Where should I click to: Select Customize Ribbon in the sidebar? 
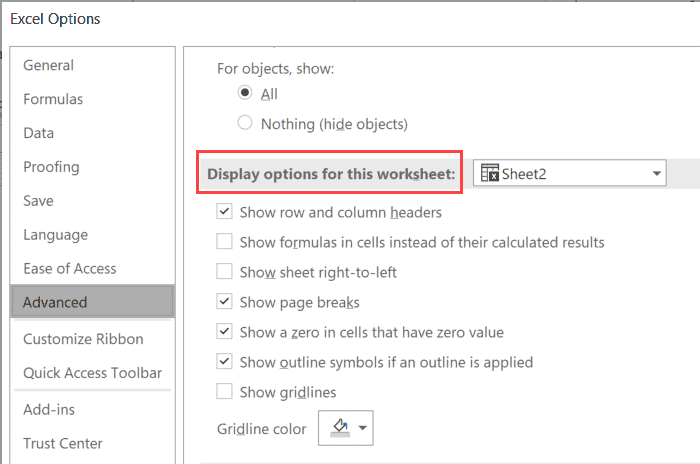(x=83, y=339)
